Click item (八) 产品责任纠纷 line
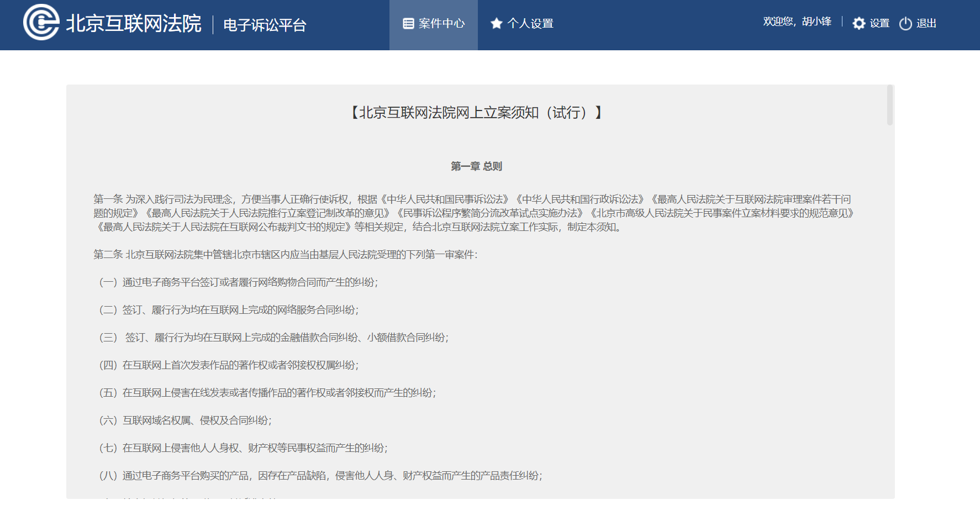This screenshot has width=980, height=505. pos(320,476)
